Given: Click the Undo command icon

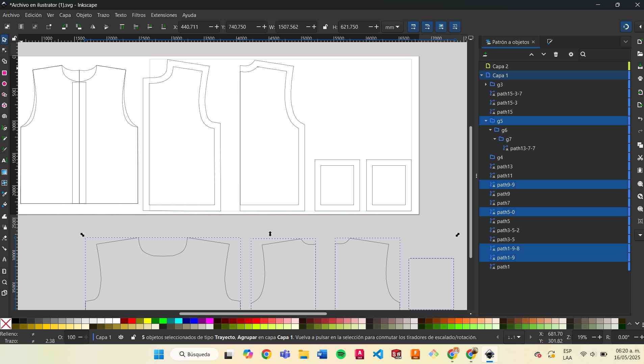Looking at the screenshot, I should [x=640, y=119].
